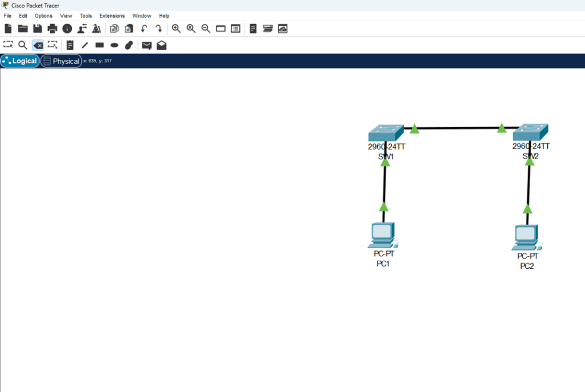Open the Options menu
The height and width of the screenshot is (392, 585).
tap(43, 16)
